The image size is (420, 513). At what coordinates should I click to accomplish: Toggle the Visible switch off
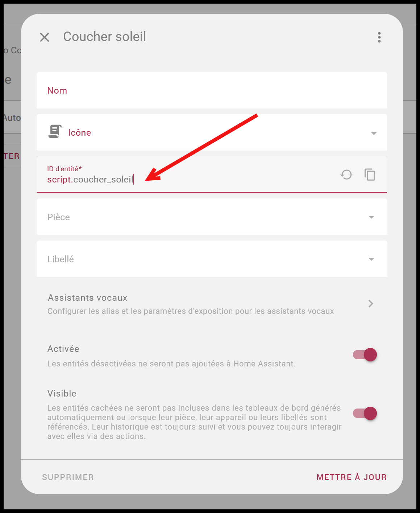365,413
